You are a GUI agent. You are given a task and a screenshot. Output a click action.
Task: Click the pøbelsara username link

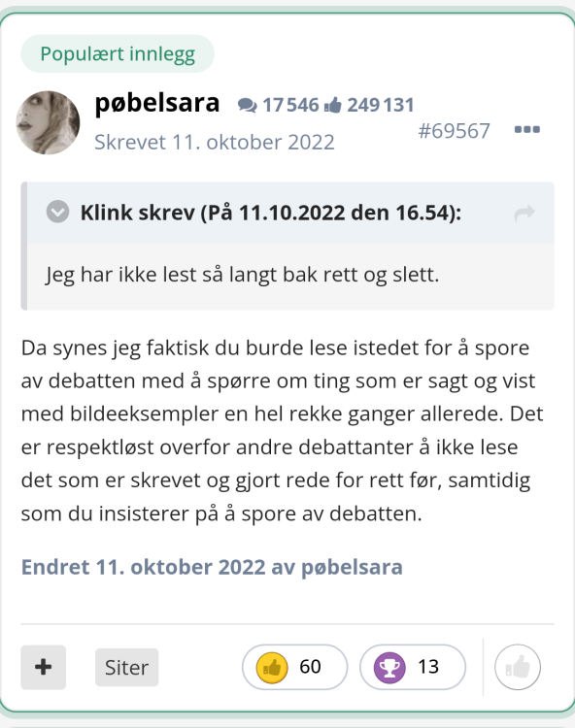[x=157, y=103]
